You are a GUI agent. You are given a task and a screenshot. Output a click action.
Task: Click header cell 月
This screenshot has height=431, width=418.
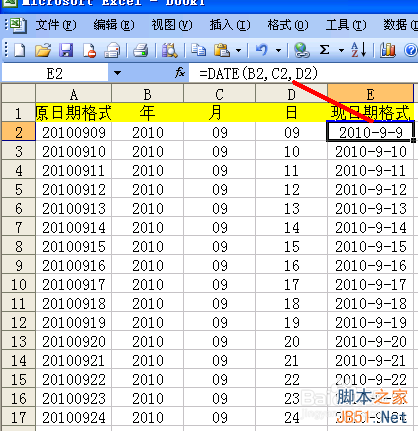coord(220,112)
